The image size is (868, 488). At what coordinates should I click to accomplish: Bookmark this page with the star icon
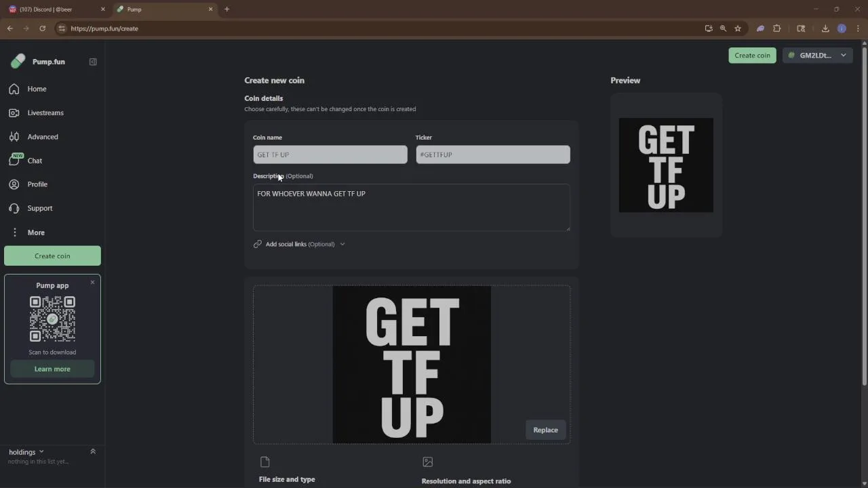pos(738,28)
